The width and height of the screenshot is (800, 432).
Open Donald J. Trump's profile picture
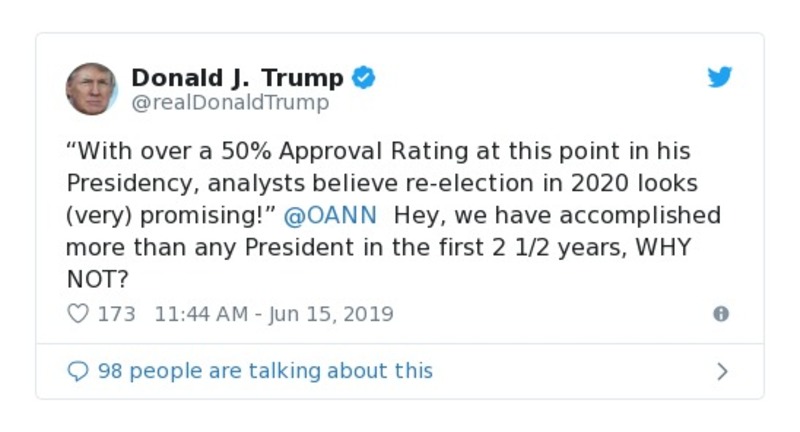tap(92, 88)
